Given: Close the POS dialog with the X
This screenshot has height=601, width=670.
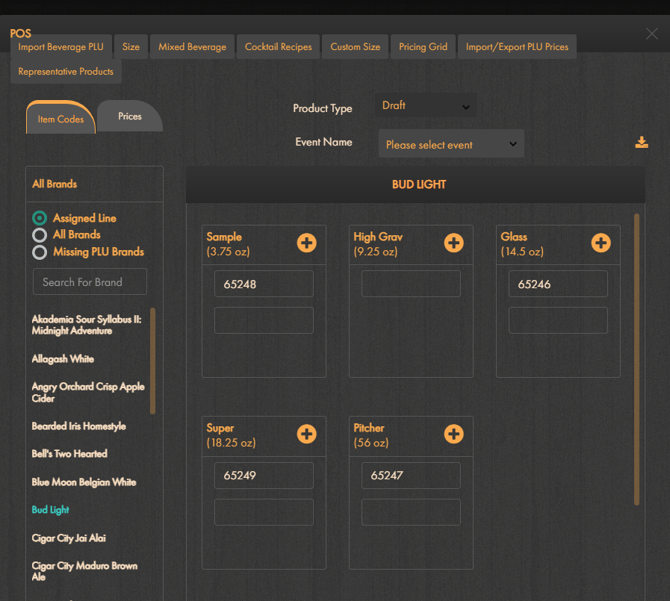Looking at the screenshot, I should click(652, 33).
